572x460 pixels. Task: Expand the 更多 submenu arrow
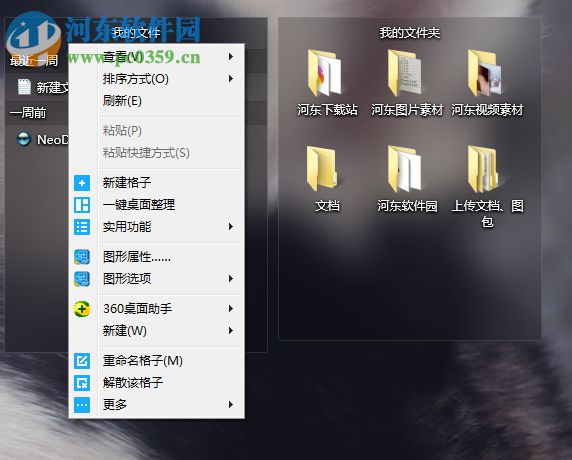point(231,405)
